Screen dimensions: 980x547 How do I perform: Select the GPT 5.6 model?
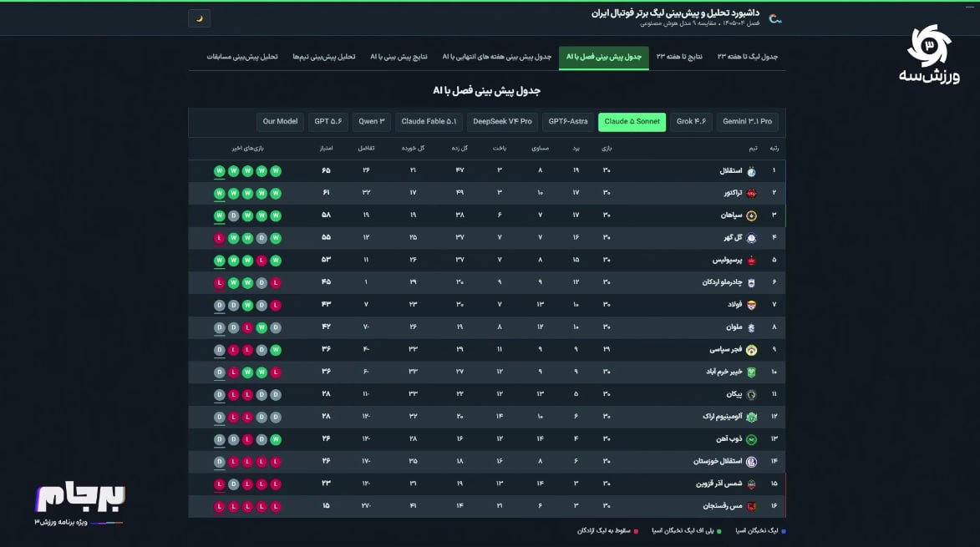[x=328, y=122]
